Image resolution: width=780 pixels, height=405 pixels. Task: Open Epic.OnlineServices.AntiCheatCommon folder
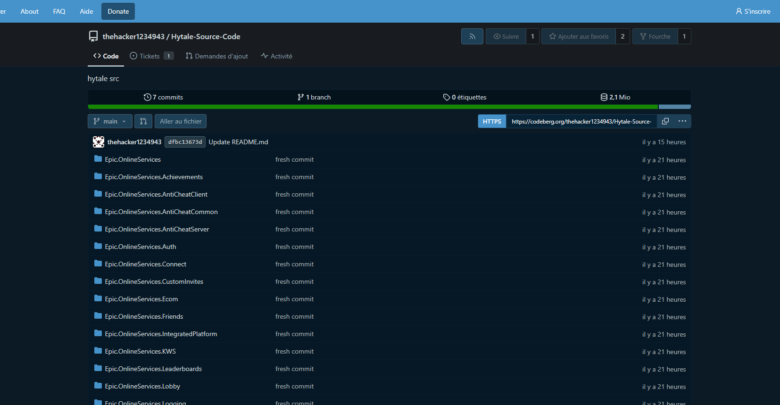161,212
